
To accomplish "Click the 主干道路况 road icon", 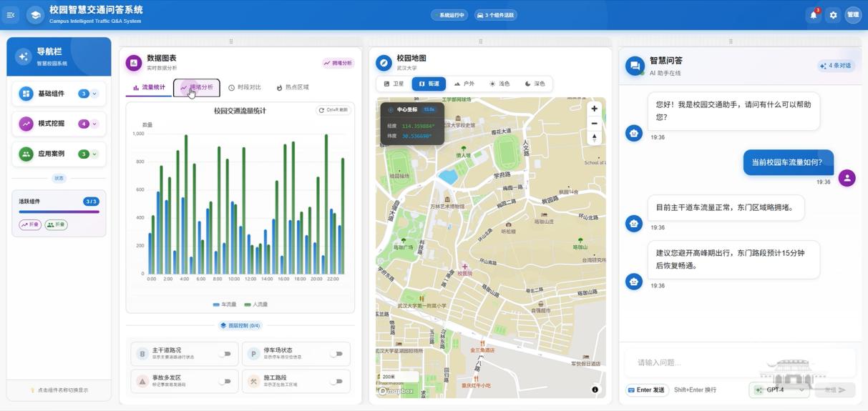I will (x=142, y=353).
